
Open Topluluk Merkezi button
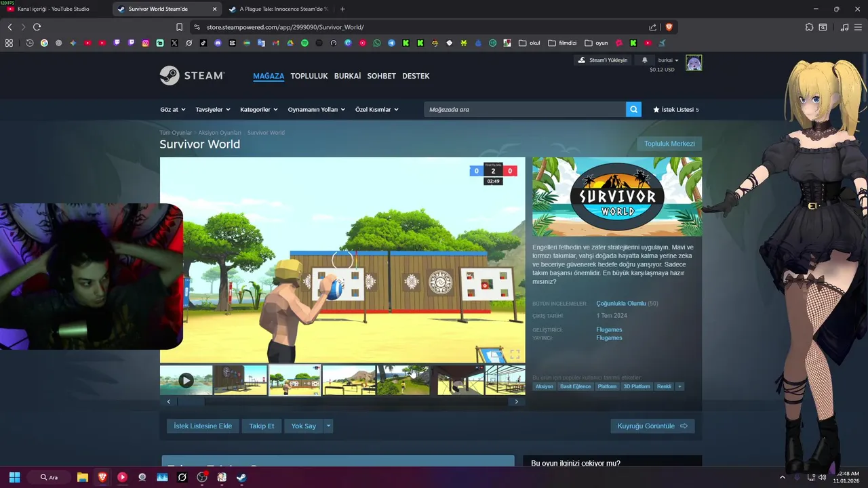669,144
